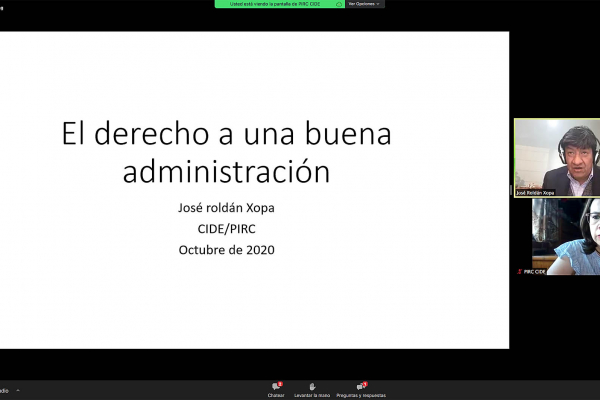Click the video panel separator handle
600x400 pixels.
click(x=511, y=190)
